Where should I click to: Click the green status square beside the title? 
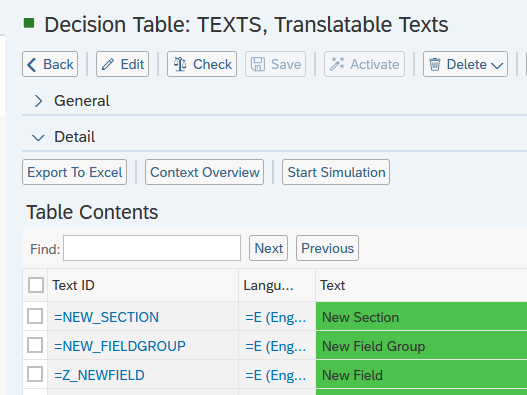(x=29, y=23)
